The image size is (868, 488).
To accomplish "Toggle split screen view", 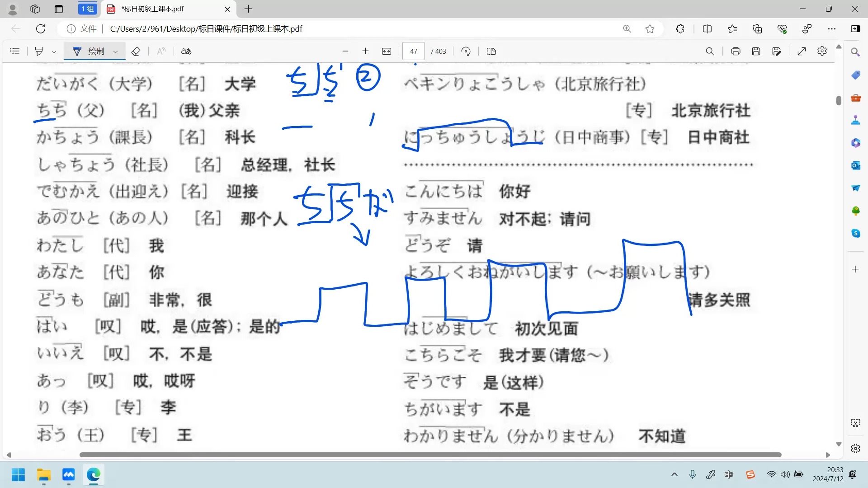I will [x=707, y=29].
